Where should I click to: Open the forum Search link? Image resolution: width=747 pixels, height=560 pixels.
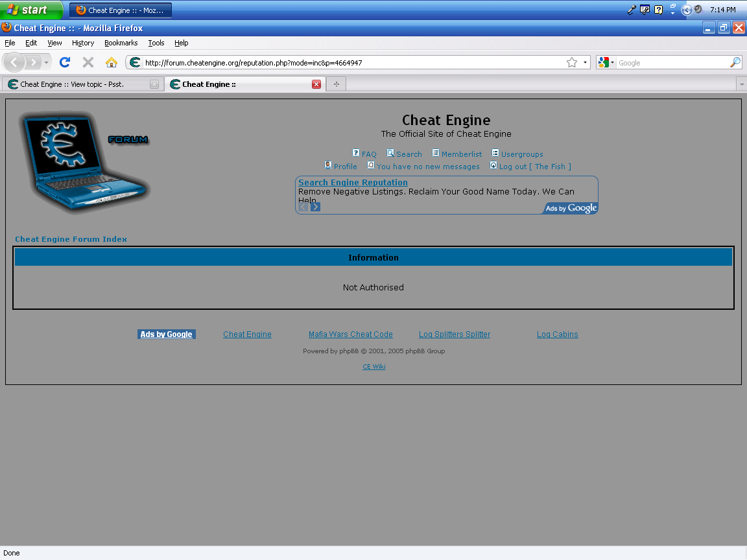409,154
